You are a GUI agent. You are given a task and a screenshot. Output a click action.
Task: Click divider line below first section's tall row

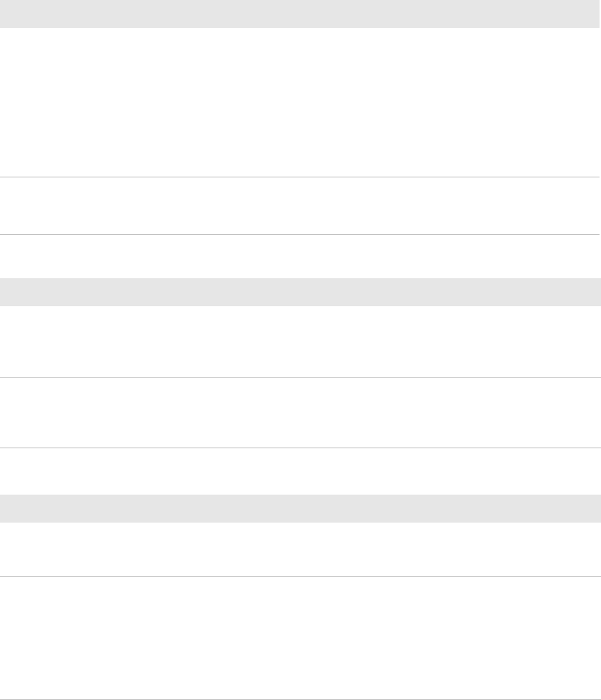(300, 177)
